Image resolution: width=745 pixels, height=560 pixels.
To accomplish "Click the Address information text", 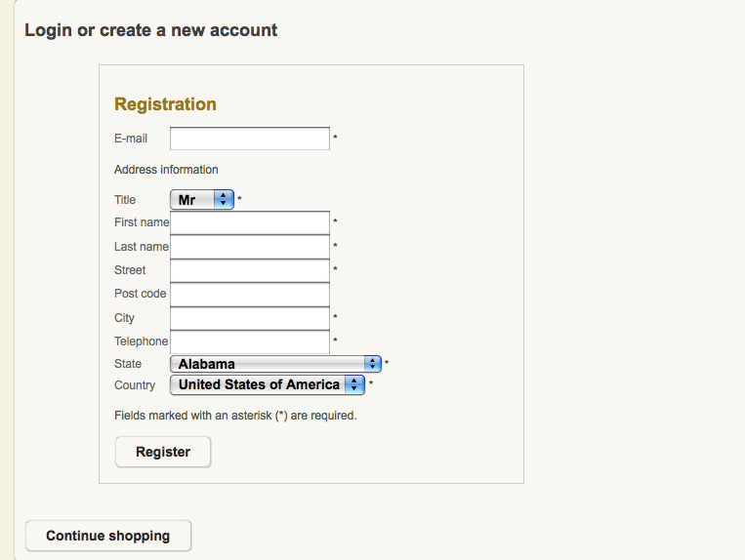I will (x=166, y=170).
